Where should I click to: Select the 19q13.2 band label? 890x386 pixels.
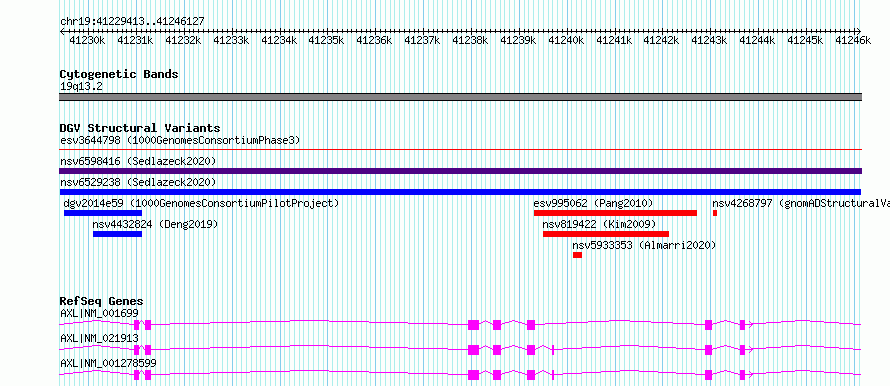coord(81,87)
